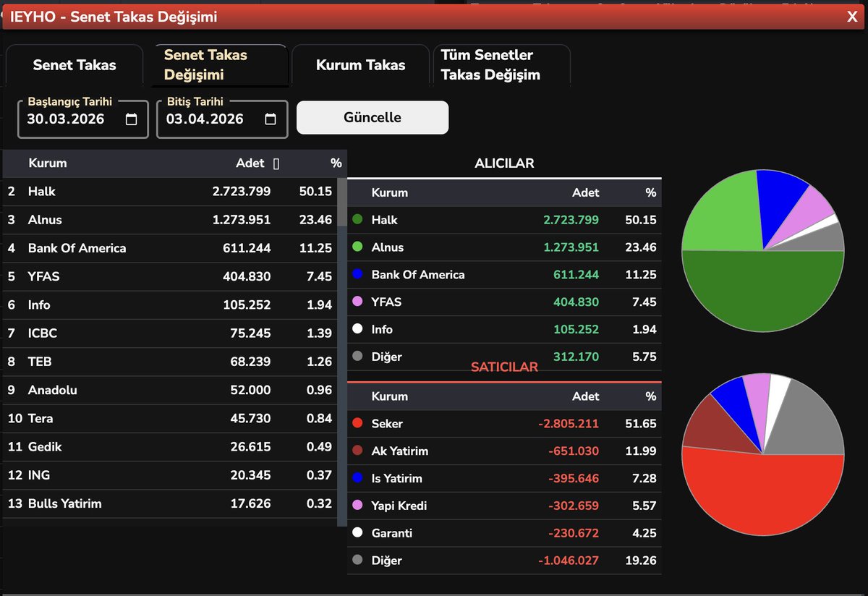868x596 pixels.
Task: Select the ICBC row
Action: pos(170,333)
